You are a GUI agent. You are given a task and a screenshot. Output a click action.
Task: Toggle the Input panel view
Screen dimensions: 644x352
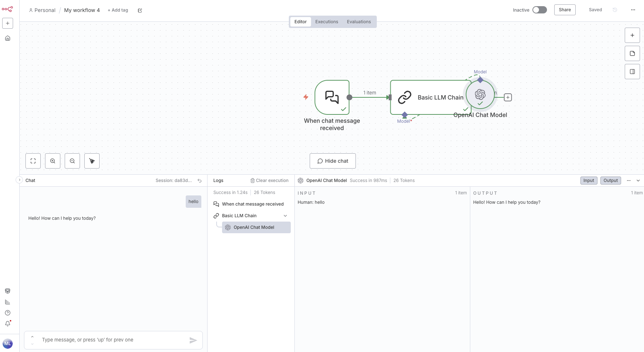(588, 181)
